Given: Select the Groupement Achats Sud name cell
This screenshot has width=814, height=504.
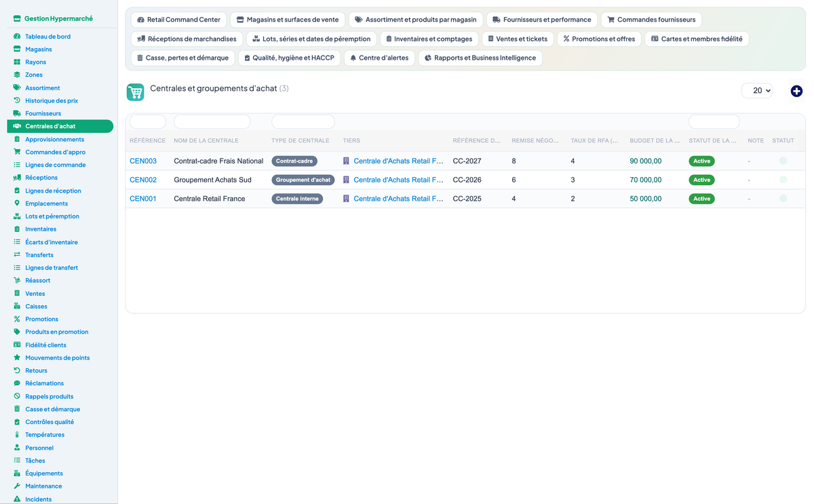Looking at the screenshot, I should pos(212,180).
